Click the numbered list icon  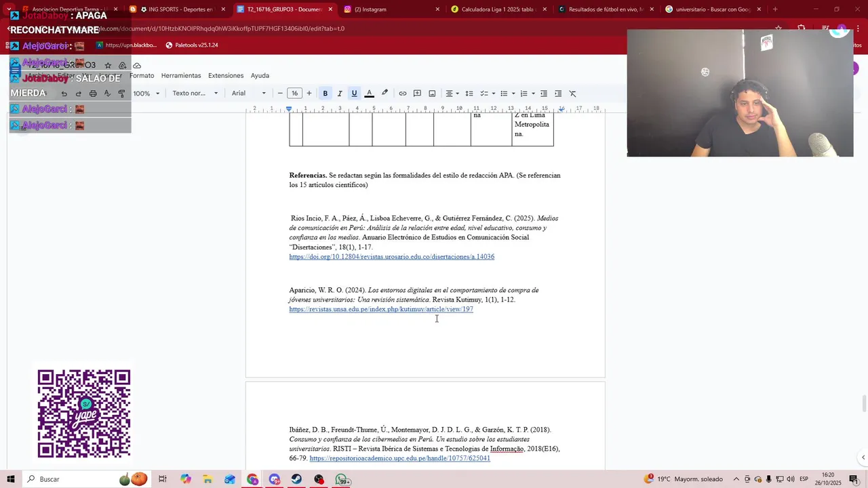[x=524, y=94]
